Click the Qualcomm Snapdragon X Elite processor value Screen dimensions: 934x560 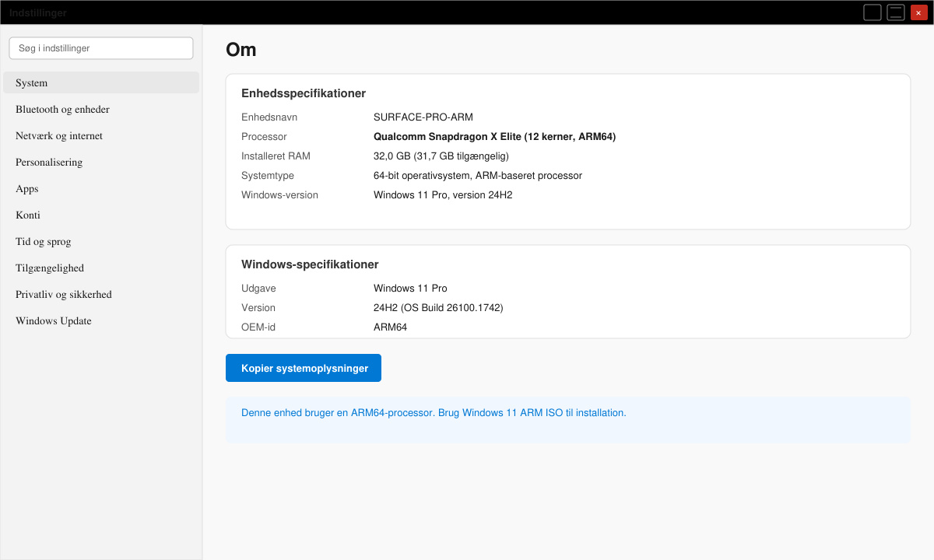click(x=495, y=137)
